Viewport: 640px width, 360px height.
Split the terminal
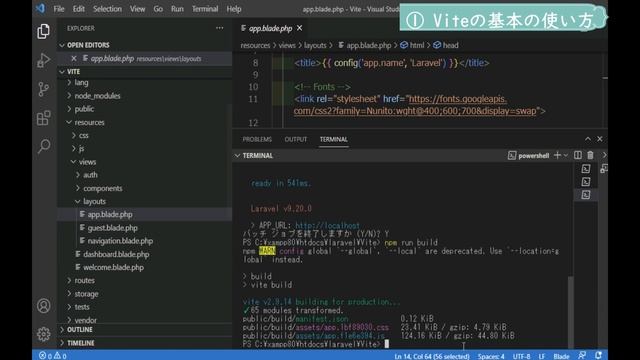coord(578,155)
